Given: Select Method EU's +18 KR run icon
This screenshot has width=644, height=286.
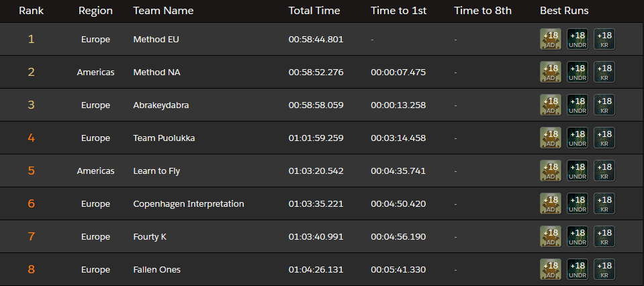Looking at the screenshot, I should [604, 39].
